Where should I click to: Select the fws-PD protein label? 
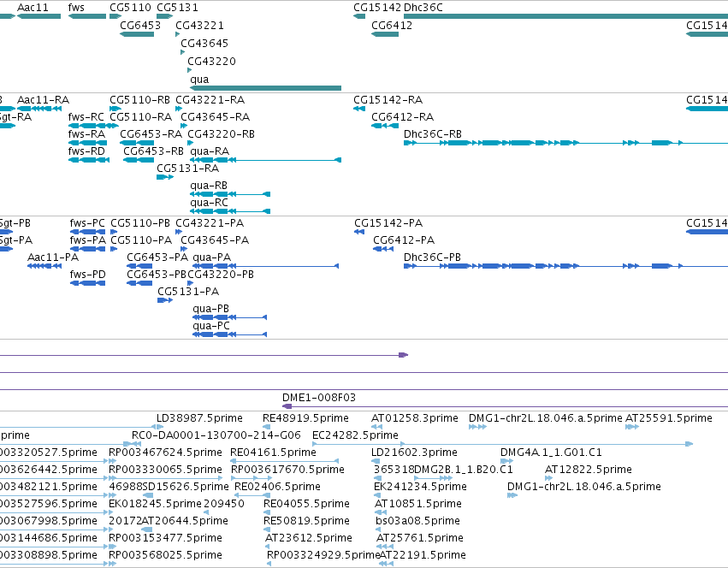[88, 275]
